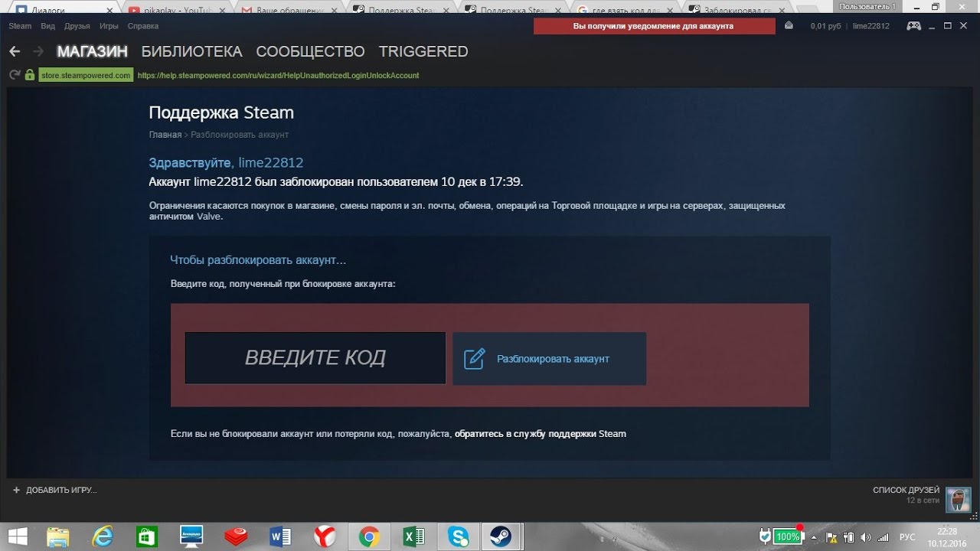This screenshot has height=551, width=980.
Task: Click the volume speaker icon in the tray
Action: [867, 536]
